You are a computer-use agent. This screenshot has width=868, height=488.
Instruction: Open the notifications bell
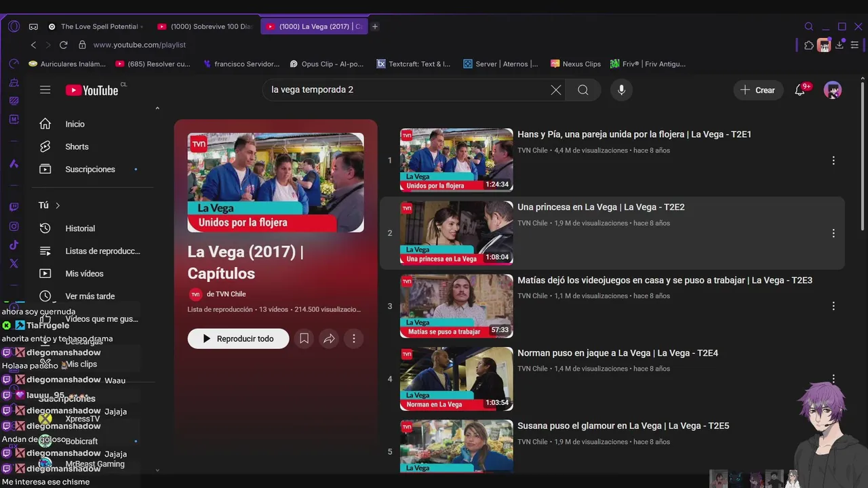(800, 89)
